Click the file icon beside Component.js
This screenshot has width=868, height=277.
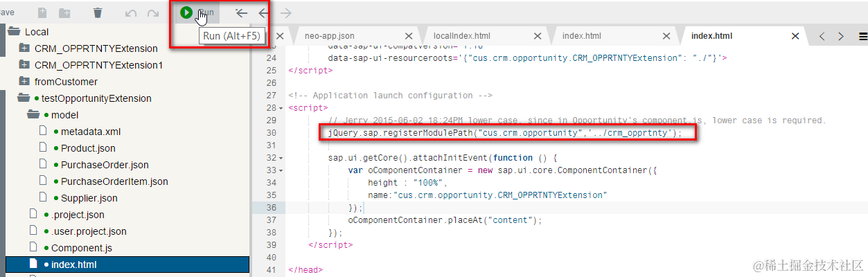click(x=33, y=248)
